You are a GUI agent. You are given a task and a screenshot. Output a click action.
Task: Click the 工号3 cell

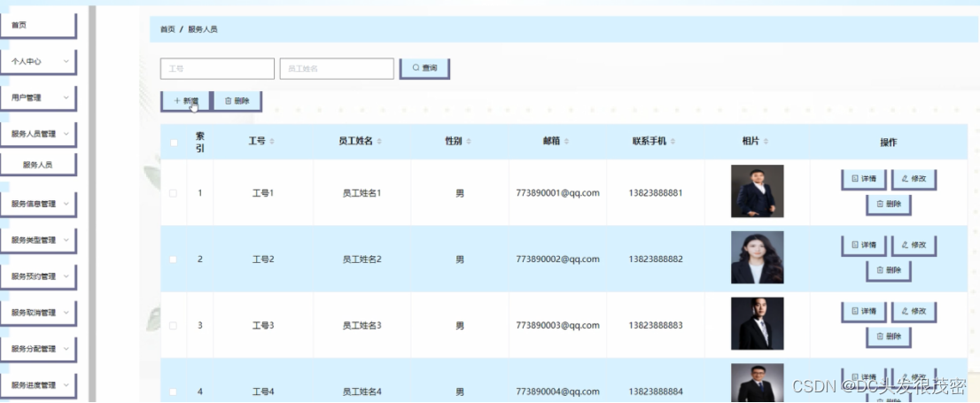pyautogui.click(x=262, y=326)
